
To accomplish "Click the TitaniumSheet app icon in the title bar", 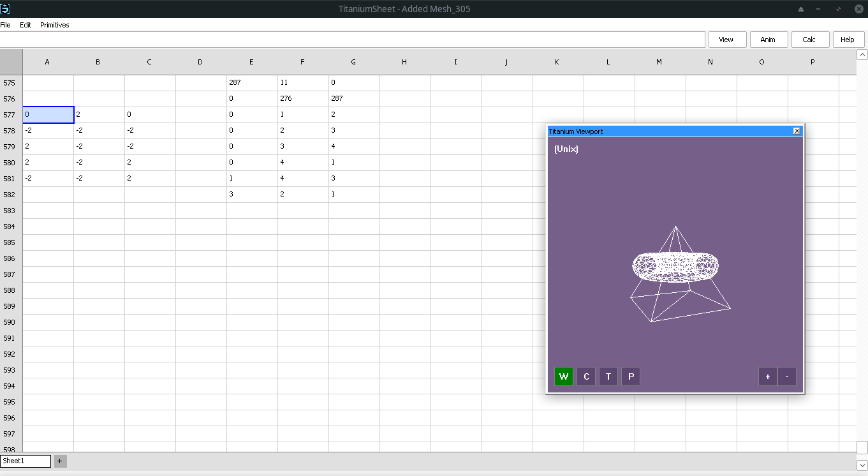I will pyautogui.click(x=5, y=8).
